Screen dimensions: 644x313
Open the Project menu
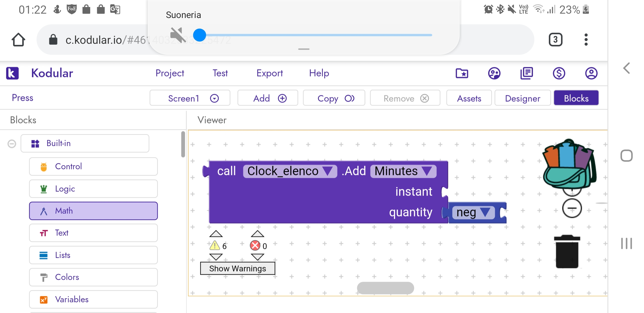click(x=170, y=73)
